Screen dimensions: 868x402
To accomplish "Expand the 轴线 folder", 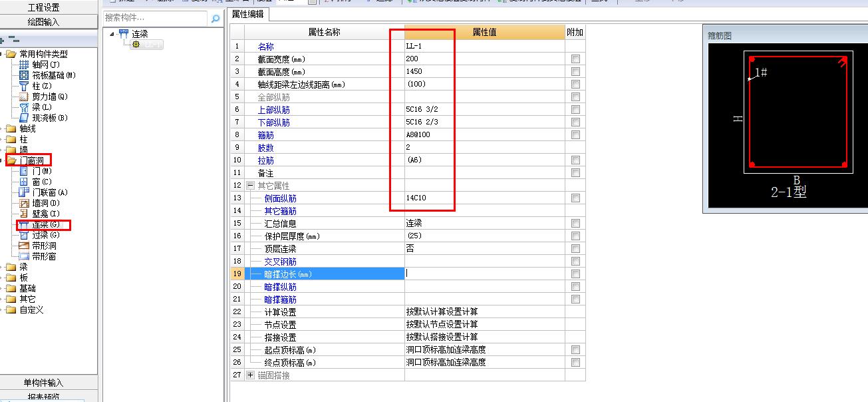I will coord(2,128).
